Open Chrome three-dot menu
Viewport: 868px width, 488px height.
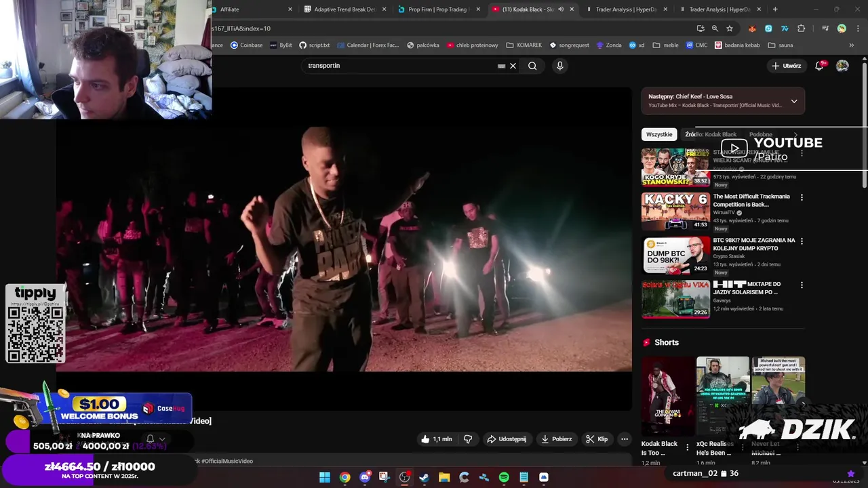pos(857,28)
